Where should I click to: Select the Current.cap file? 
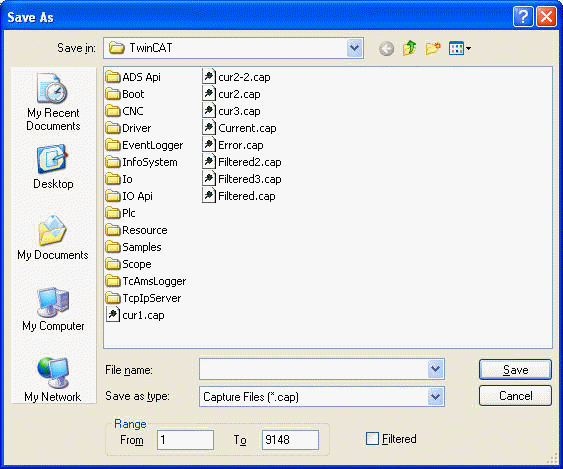point(239,128)
